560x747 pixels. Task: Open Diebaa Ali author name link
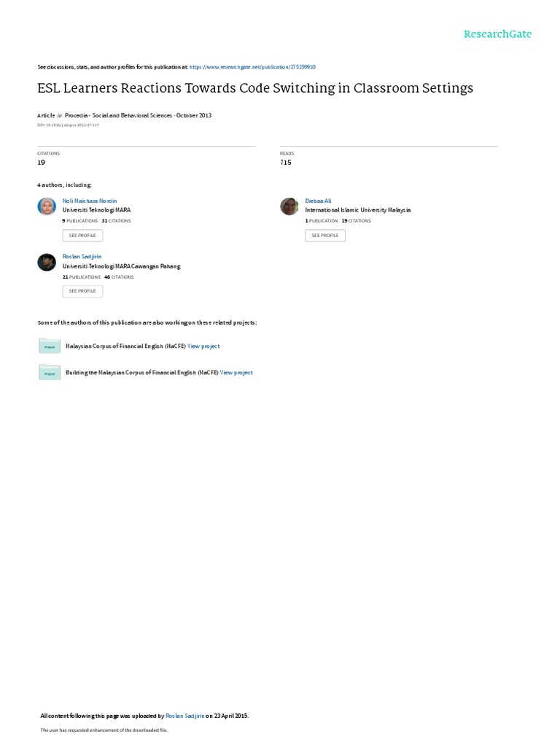318,201
